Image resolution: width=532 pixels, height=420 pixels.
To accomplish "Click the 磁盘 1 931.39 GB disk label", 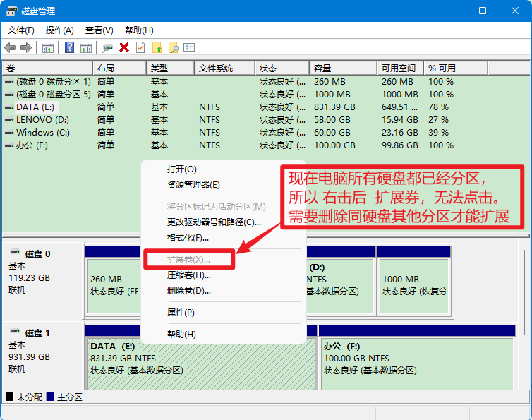I will (43, 355).
